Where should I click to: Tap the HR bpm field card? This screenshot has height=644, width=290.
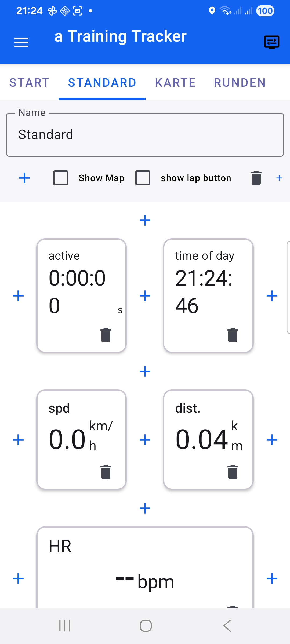(x=145, y=567)
